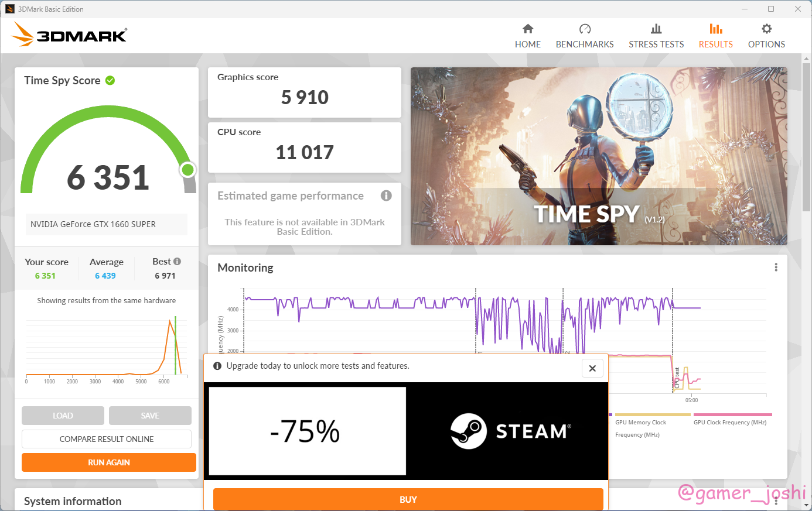
Task: Click the CPU test marker in Monitoring graph
Action: [677, 378]
